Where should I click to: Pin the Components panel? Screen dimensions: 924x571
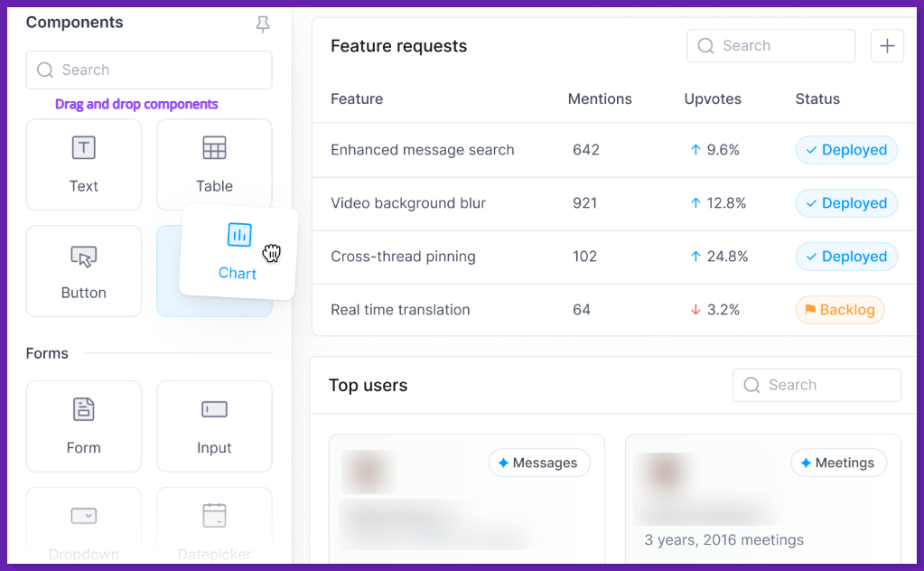click(x=263, y=24)
